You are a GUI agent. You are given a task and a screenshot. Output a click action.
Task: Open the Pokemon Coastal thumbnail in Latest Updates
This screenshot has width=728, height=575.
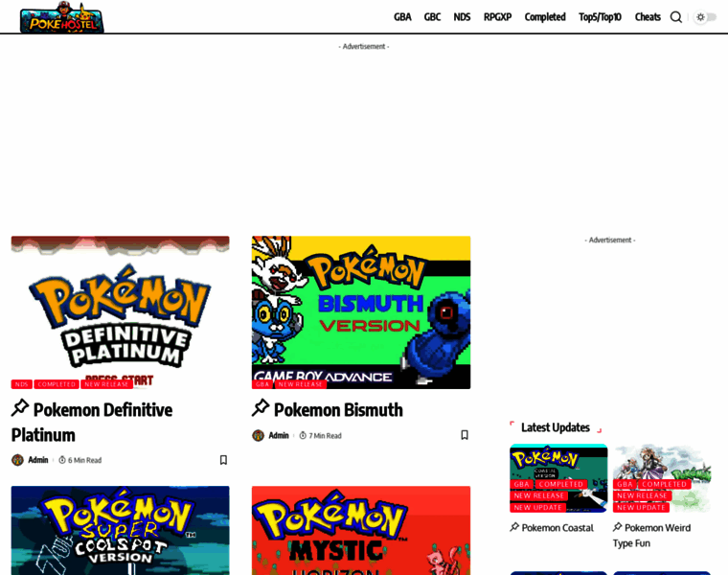558,478
